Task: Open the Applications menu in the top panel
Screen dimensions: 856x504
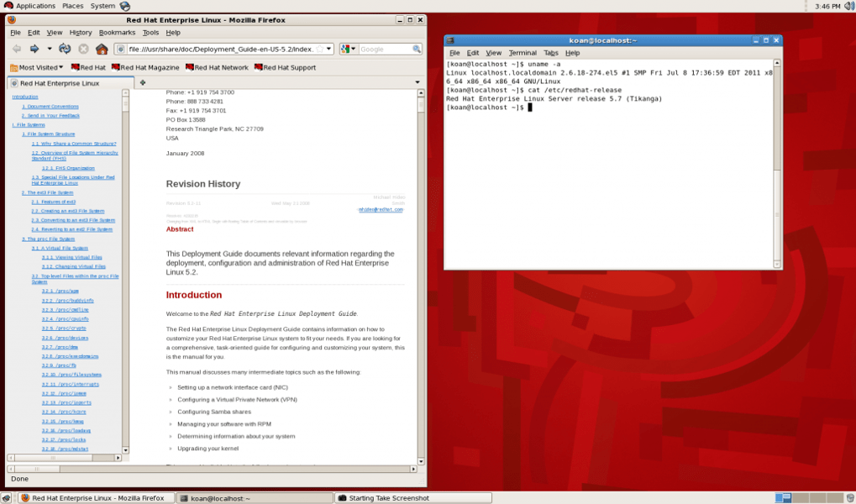Action: [x=30, y=6]
